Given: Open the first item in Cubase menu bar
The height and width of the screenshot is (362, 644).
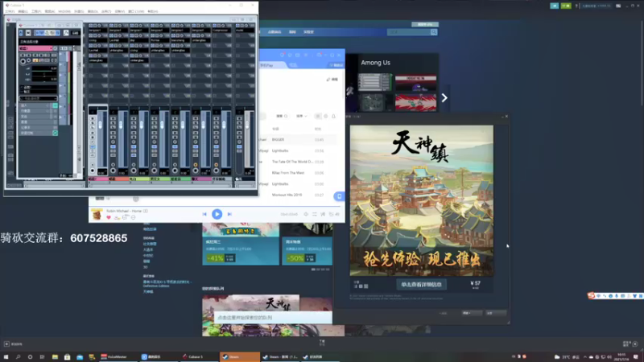Looking at the screenshot, I should click(x=10, y=11).
